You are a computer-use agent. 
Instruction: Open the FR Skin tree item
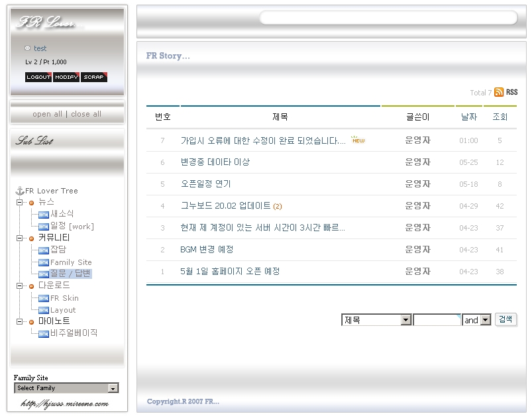(x=64, y=298)
